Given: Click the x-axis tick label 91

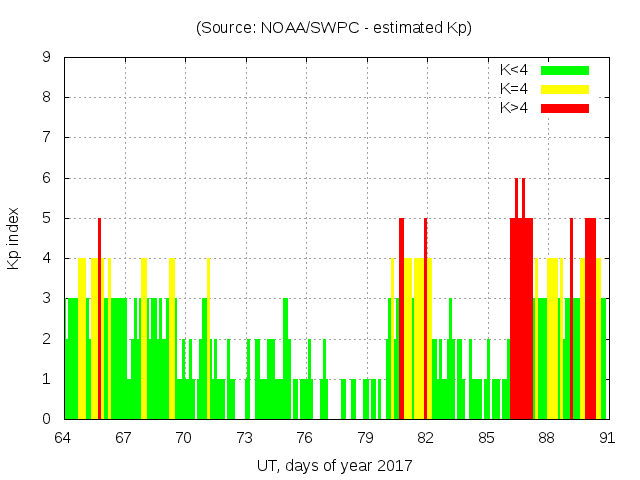Looking at the screenshot, I should (606, 438).
